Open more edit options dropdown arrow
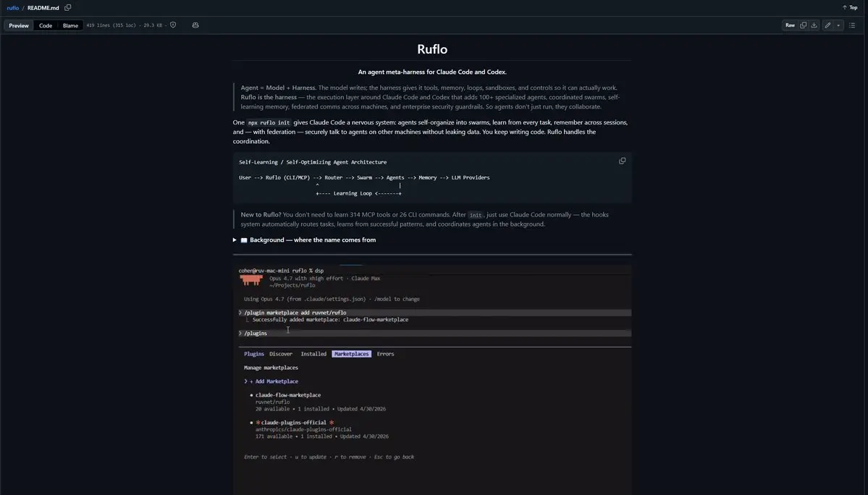The image size is (868, 495). click(x=838, y=25)
